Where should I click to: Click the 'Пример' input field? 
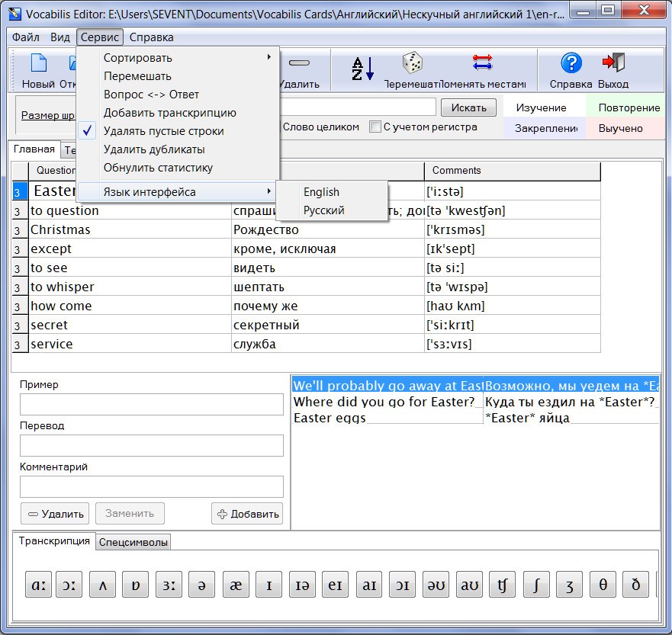152,404
